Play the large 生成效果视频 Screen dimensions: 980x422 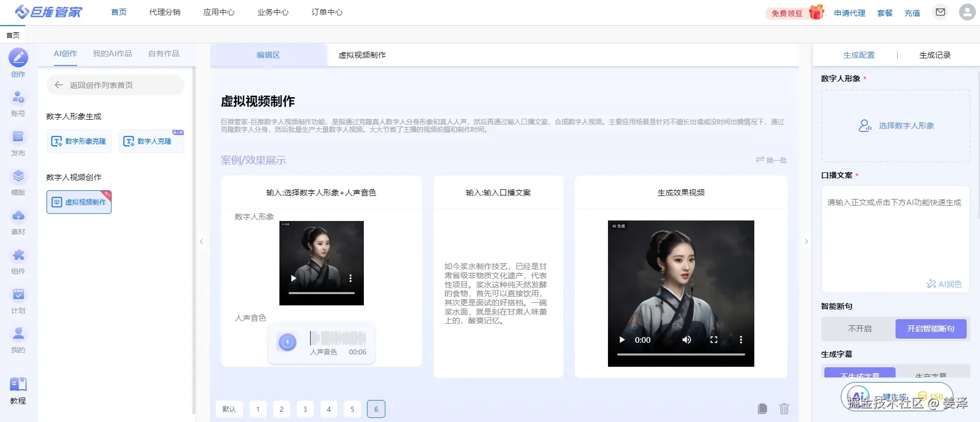pos(622,340)
